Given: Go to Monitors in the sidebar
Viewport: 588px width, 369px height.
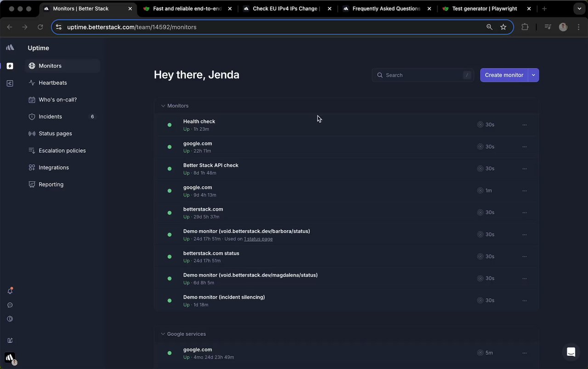Looking at the screenshot, I should 62,66.
